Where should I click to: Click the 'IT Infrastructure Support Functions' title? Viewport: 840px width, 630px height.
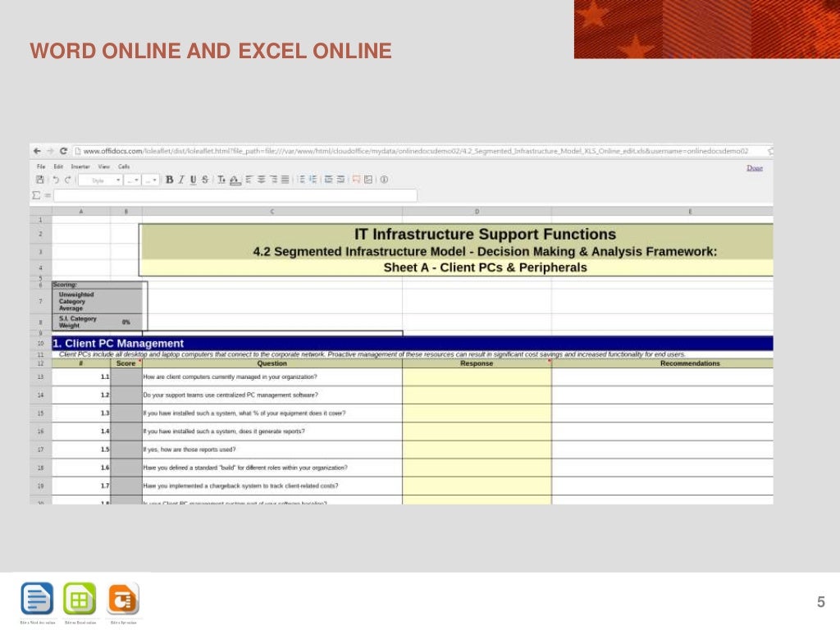coord(485,234)
